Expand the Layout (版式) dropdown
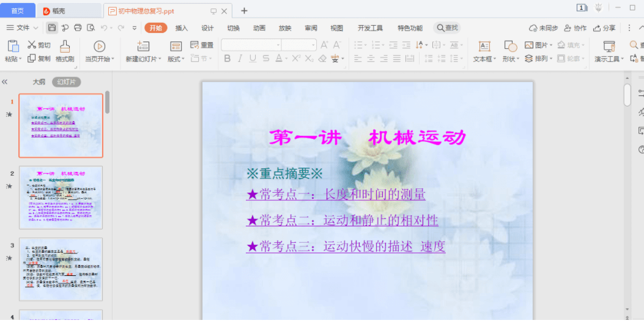Screen dimensions: 644x334 (183, 59)
